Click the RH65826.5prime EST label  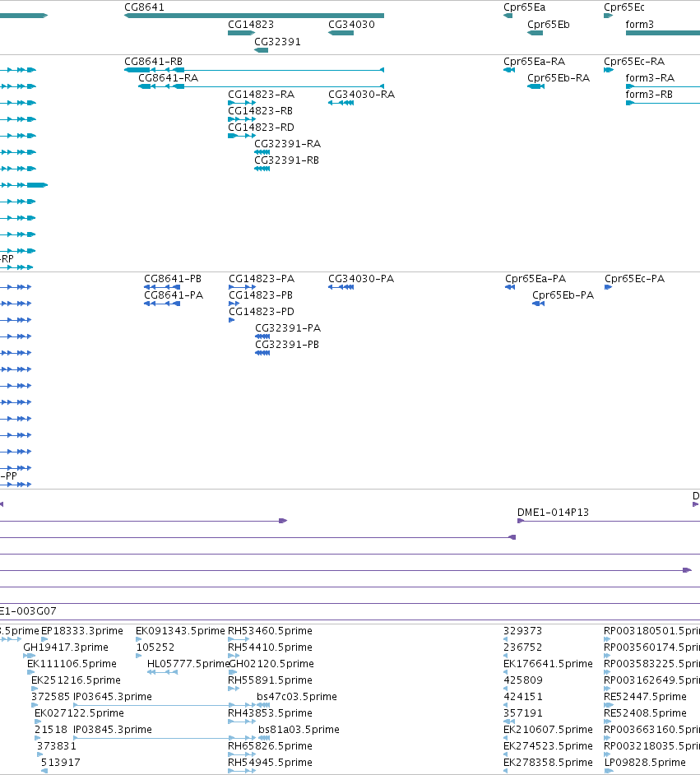click(x=270, y=746)
